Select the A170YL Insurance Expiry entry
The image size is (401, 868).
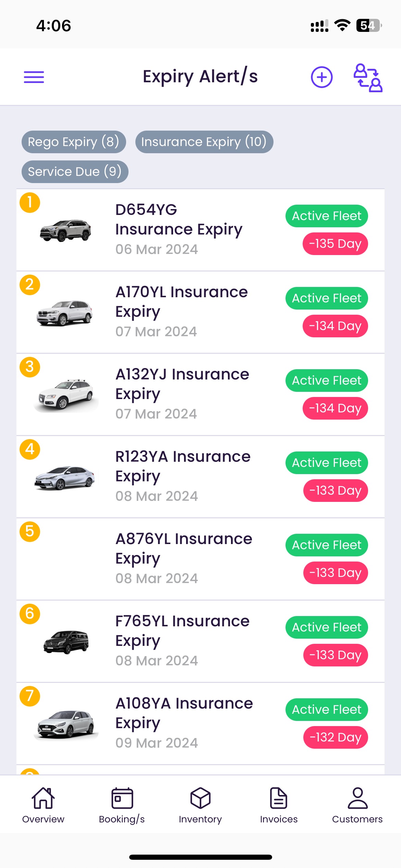tap(200, 312)
